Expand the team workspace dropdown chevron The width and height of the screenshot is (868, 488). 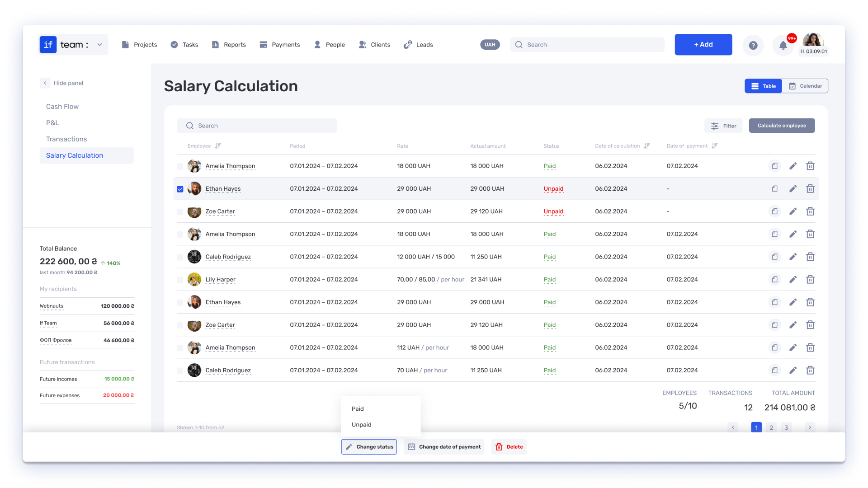99,45
